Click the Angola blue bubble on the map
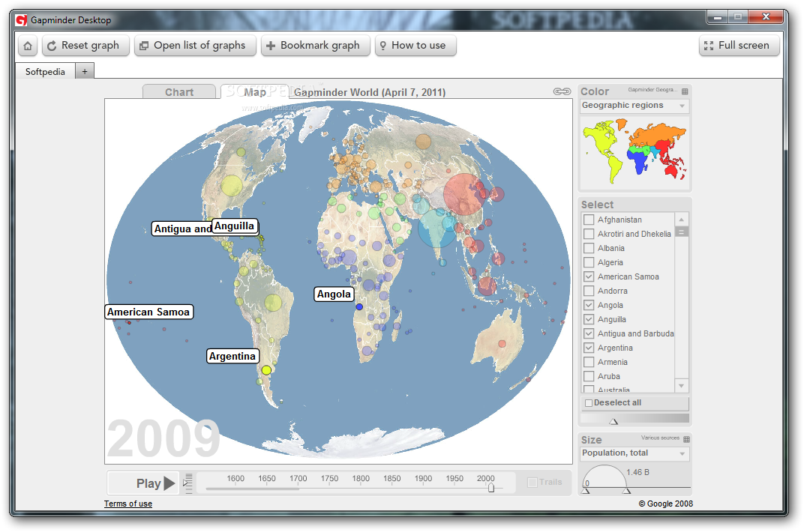The width and height of the screenshot is (804, 532). (x=359, y=306)
